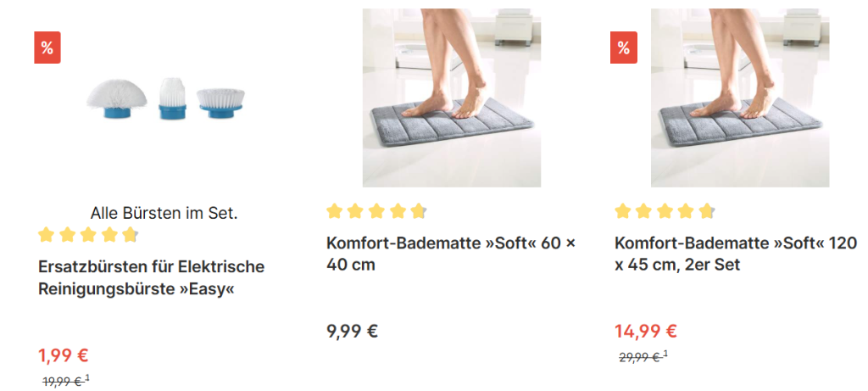Click the star rating under the Ersatzbürsten image
868x391 pixels.
88,235
